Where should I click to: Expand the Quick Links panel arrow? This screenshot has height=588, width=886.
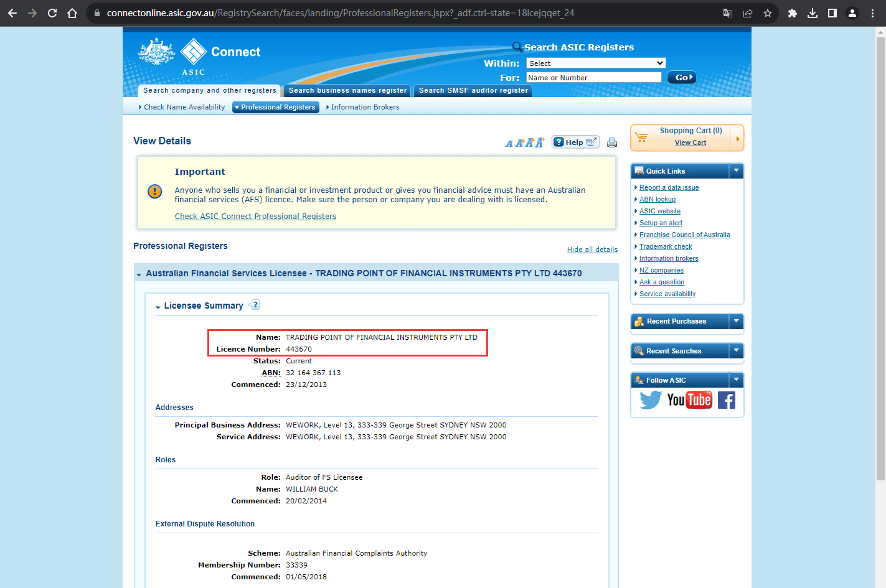tap(737, 170)
